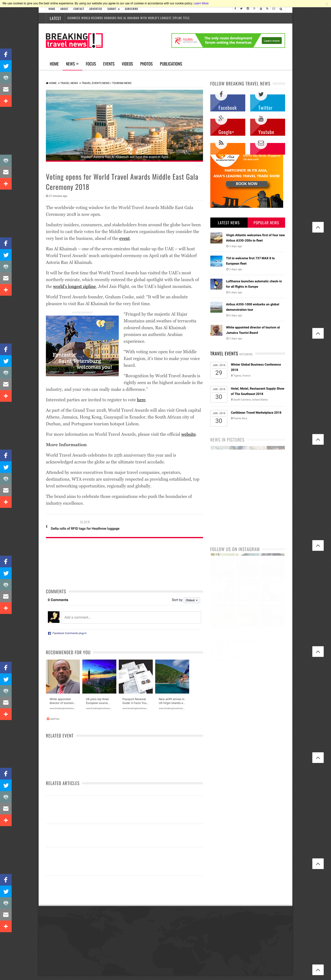The height and width of the screenshot is (980, 331).
Task: Click the home icon in the breadcrumb
Action: [x=47, y=83]
